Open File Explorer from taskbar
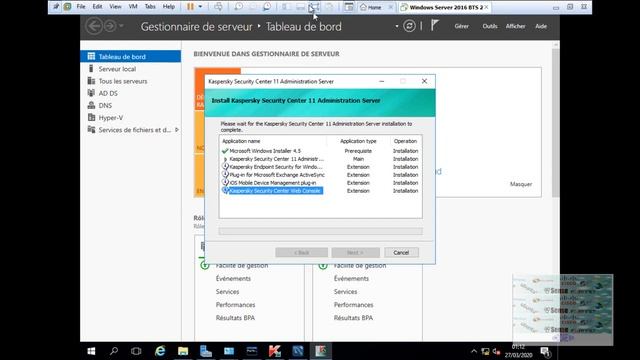Viewport: 640px width, 360px height. [183, 351]
